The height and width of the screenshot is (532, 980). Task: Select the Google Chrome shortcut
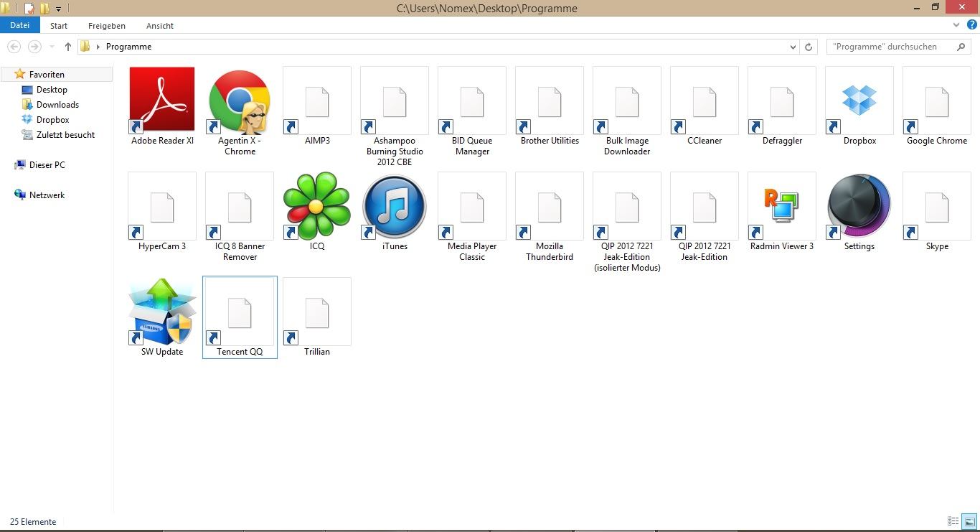point(937,106)
